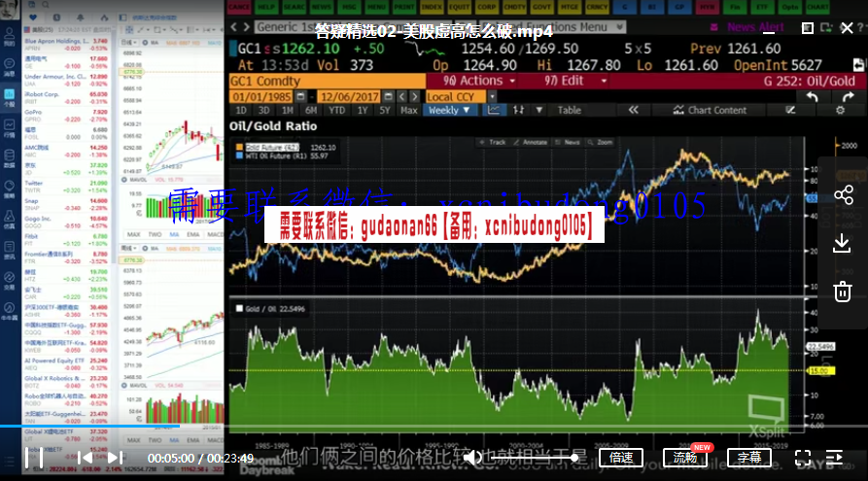This screenshot has width=868, height=481.
Task: Open picture-in-picture from the title bar
Action: point(827,27)
